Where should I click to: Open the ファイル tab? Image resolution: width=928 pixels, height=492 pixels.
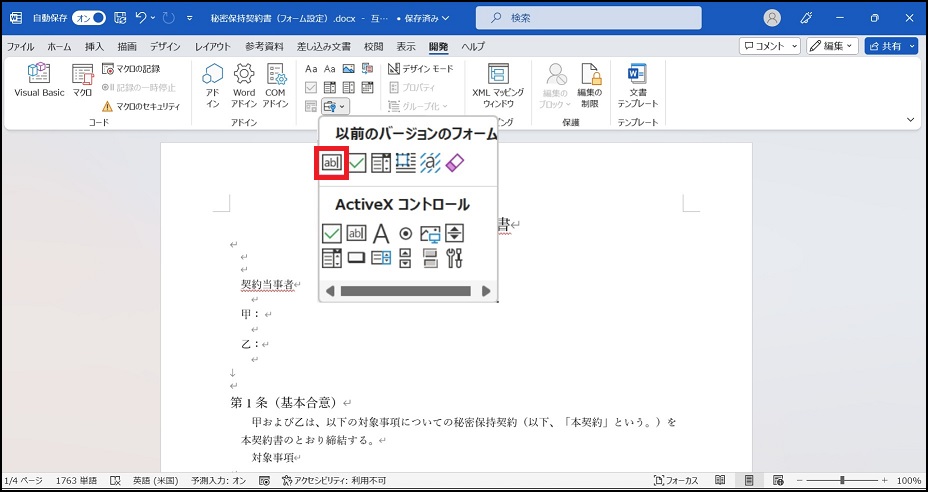20,47
